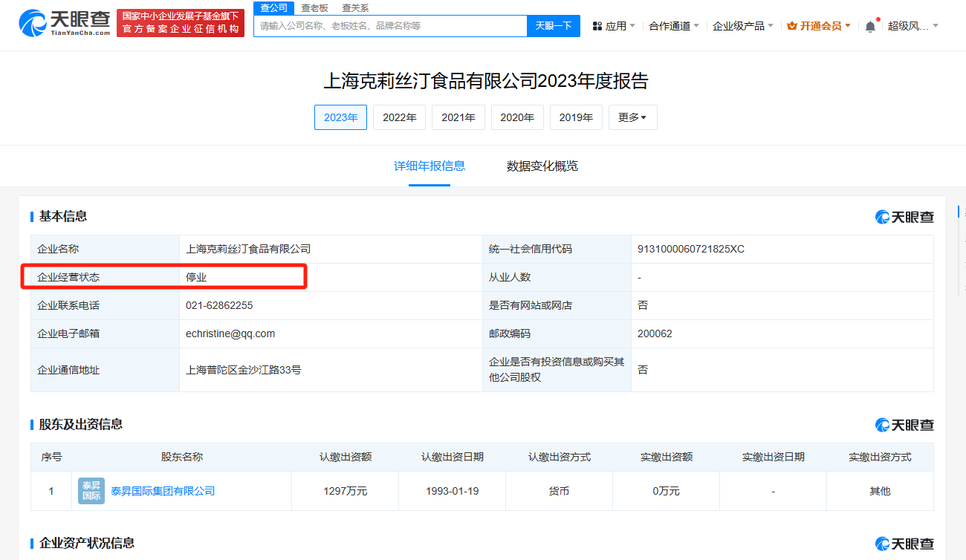Click the address 上海普陀区金沙江路33号
966x560 pixels.
point(244,369)
